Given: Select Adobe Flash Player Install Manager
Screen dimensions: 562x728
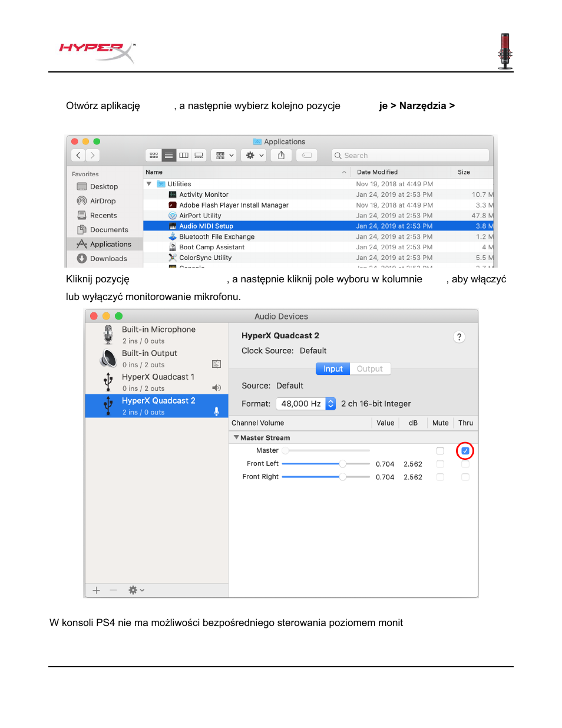Looking at the screenshot, I should (318, 205).
